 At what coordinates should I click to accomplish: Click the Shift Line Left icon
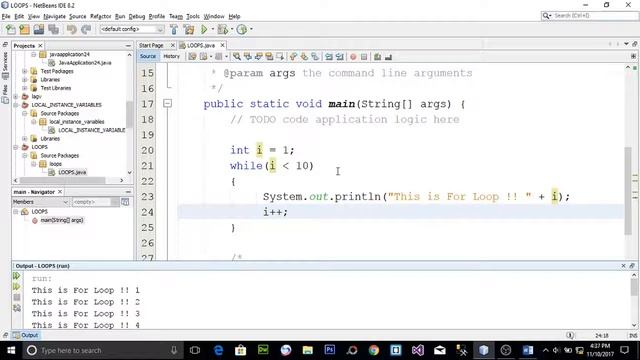pos(329,57)
